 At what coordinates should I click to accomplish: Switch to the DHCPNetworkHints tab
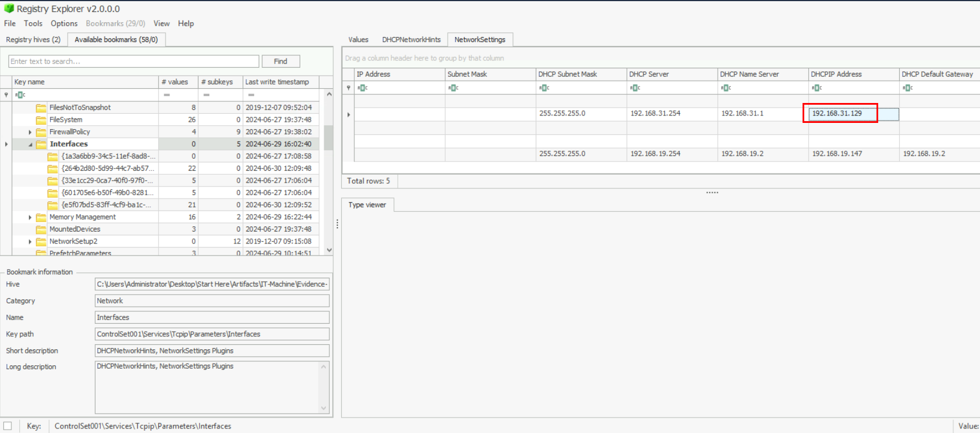411,39
